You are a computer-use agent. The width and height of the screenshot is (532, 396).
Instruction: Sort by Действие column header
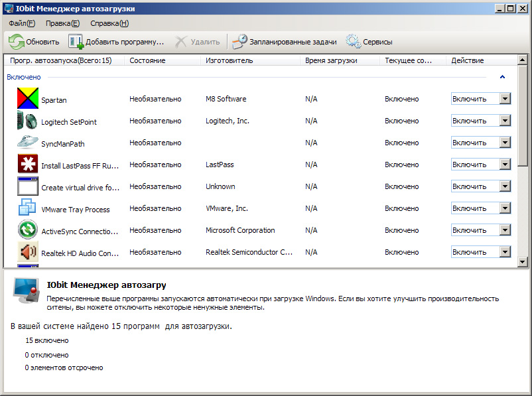[x=482, y=60]
